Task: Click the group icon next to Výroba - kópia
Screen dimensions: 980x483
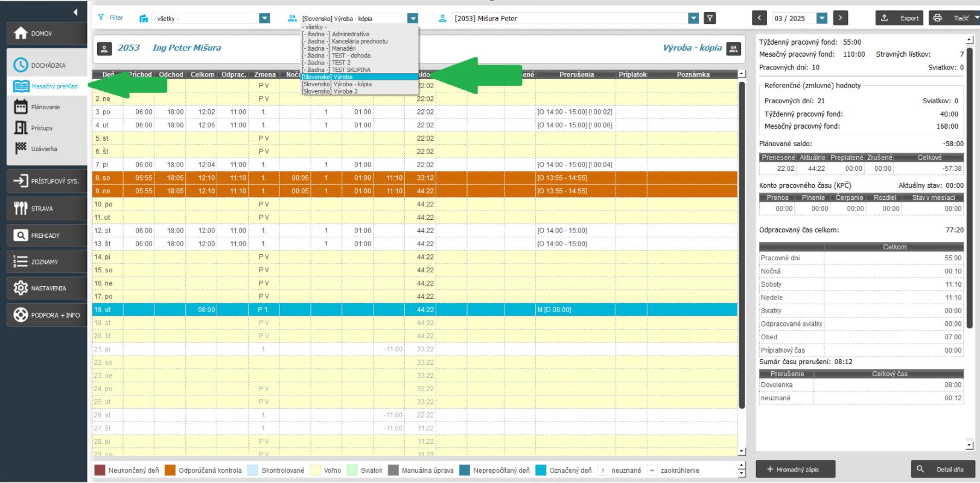Action: [x=733, y=49]
